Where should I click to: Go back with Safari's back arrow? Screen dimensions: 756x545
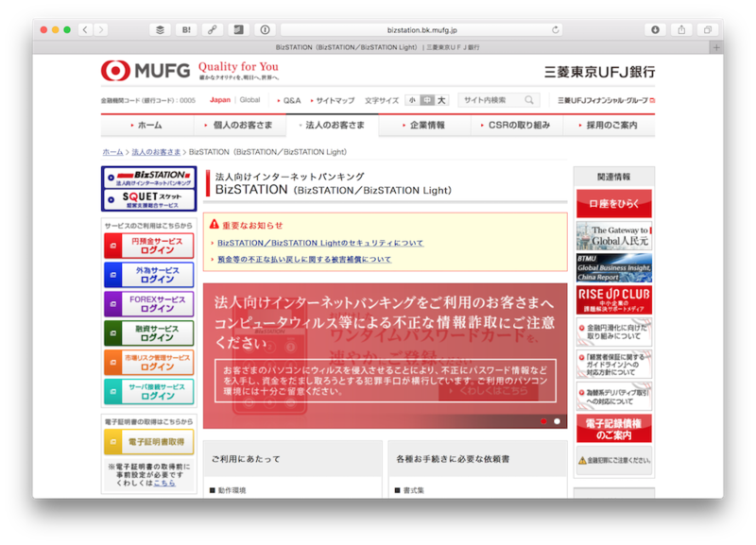(x=85, y=30)
